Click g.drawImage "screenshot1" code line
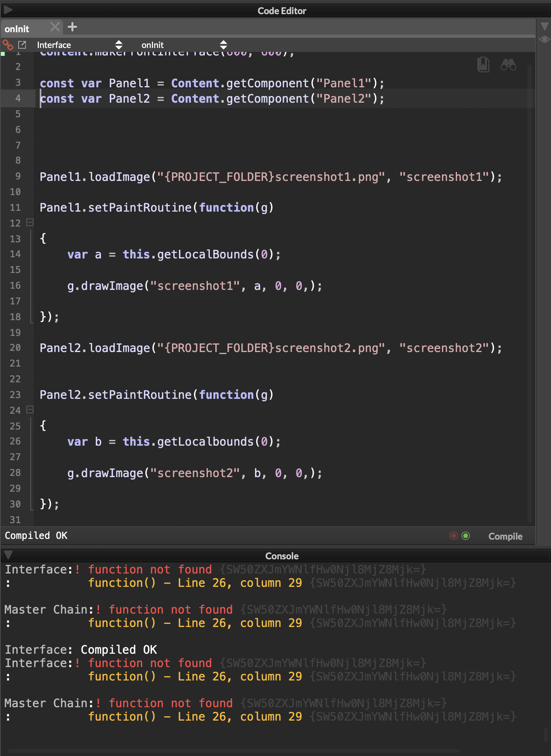551x756 pixels. 195,286
